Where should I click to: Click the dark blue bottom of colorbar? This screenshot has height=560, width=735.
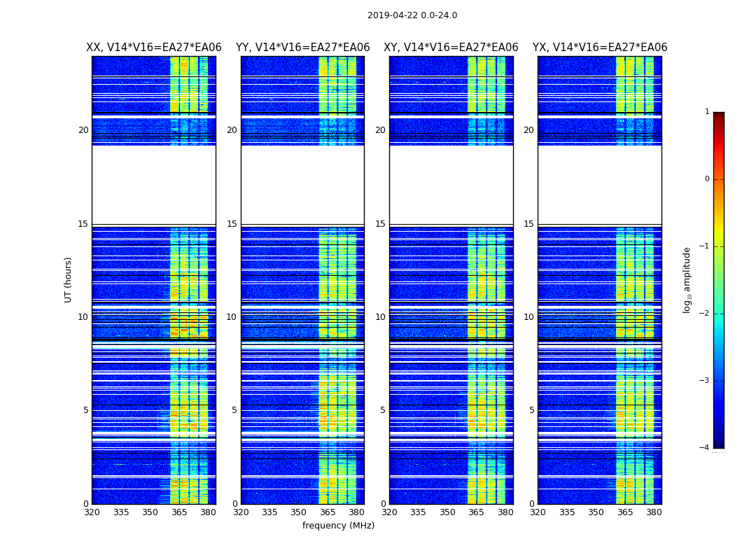[719, 438]
